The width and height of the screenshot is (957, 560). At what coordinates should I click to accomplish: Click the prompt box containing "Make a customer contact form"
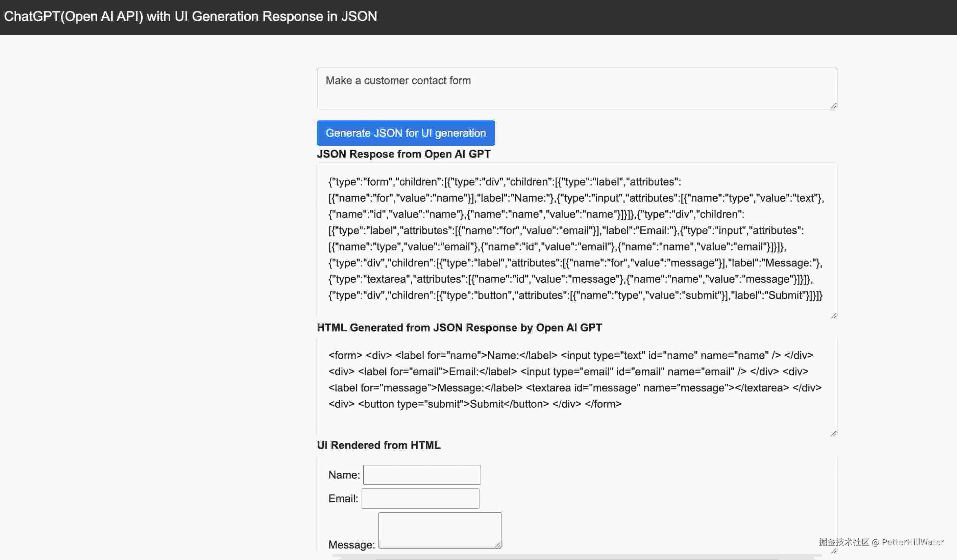[x=576, y=88]
